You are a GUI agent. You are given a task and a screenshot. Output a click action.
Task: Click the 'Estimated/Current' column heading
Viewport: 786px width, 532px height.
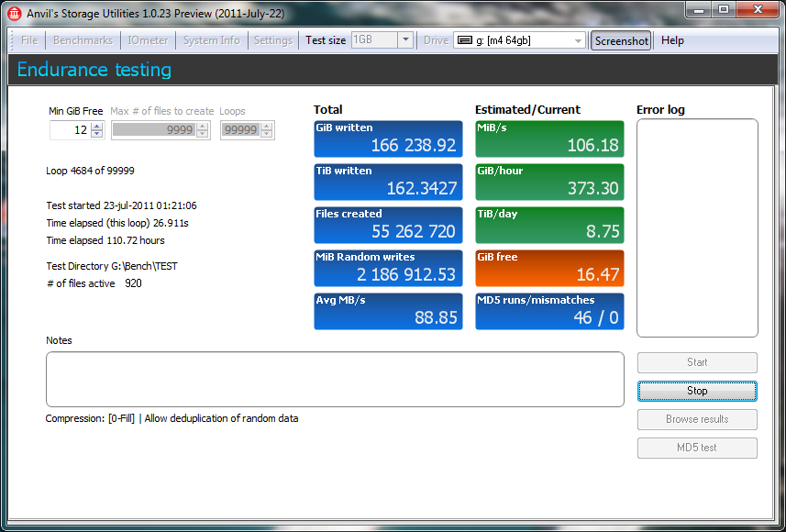tap(528, 110)
